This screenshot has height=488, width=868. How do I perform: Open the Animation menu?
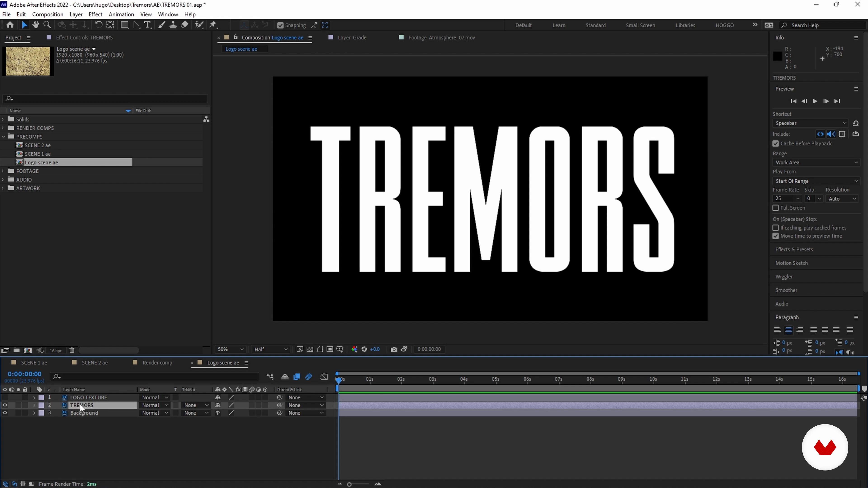coord(121,14)
